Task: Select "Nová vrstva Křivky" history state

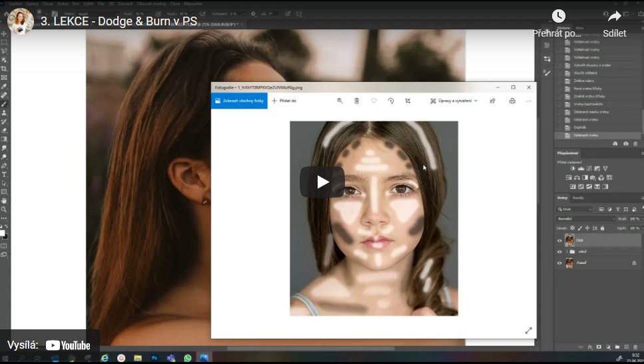Action: click(x=588, y=89)
